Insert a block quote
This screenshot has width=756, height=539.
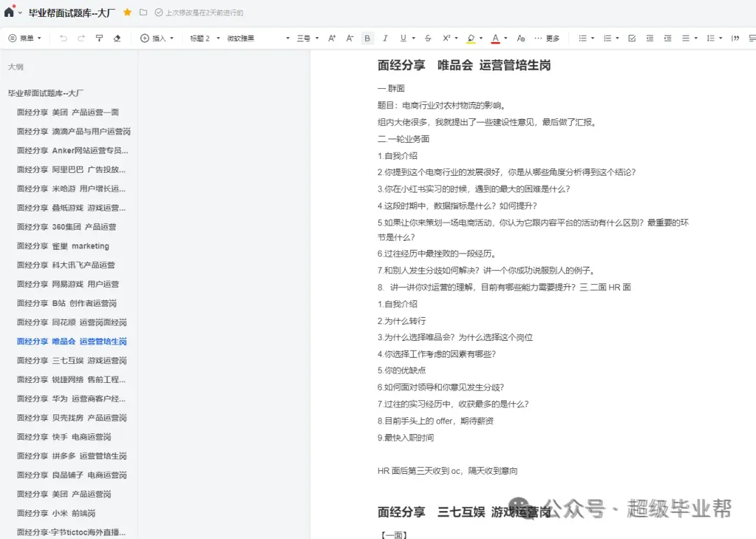[735, 38]
